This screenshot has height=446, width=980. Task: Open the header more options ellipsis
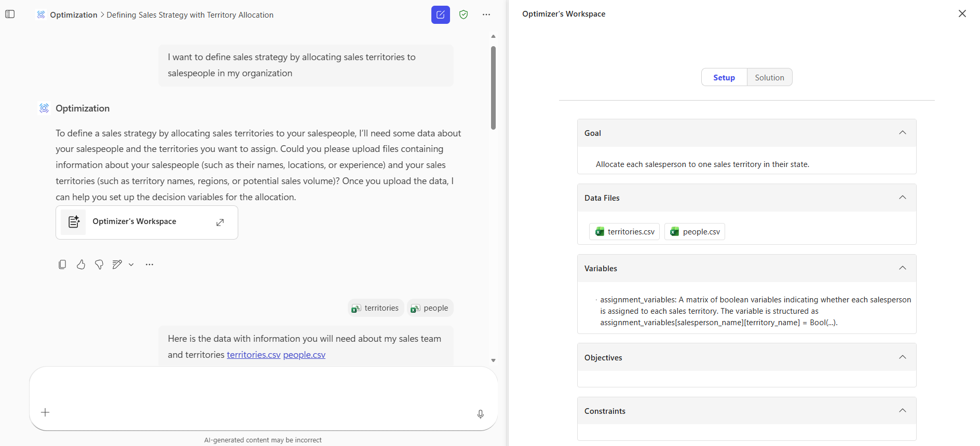point(486,15)
